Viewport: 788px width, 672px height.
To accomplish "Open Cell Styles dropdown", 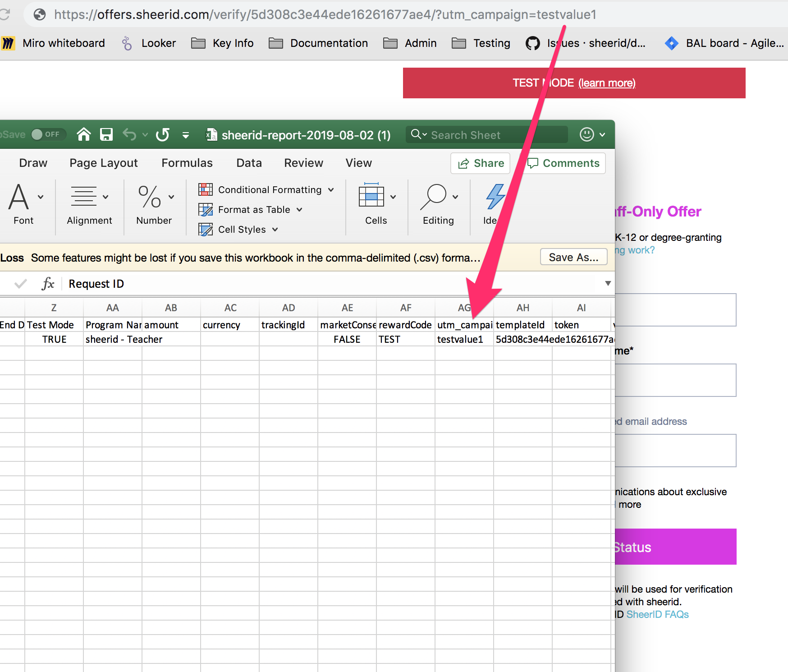I will tap(238, 230).
